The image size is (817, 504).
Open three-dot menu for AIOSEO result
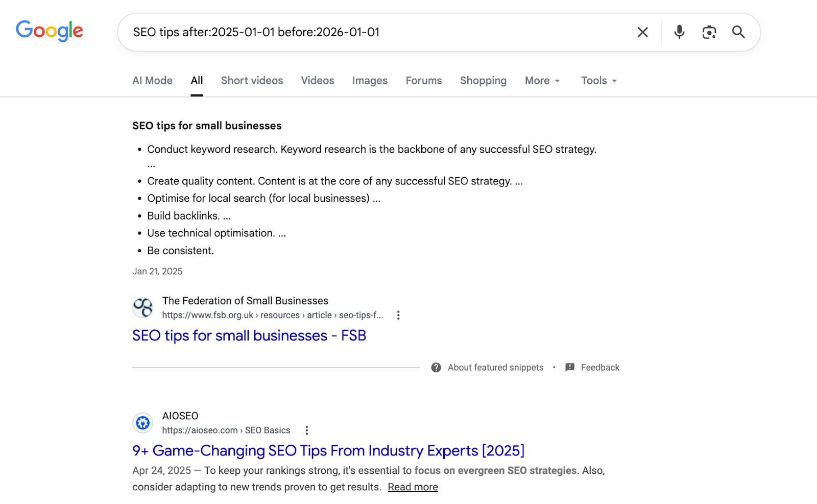(306, 430)
